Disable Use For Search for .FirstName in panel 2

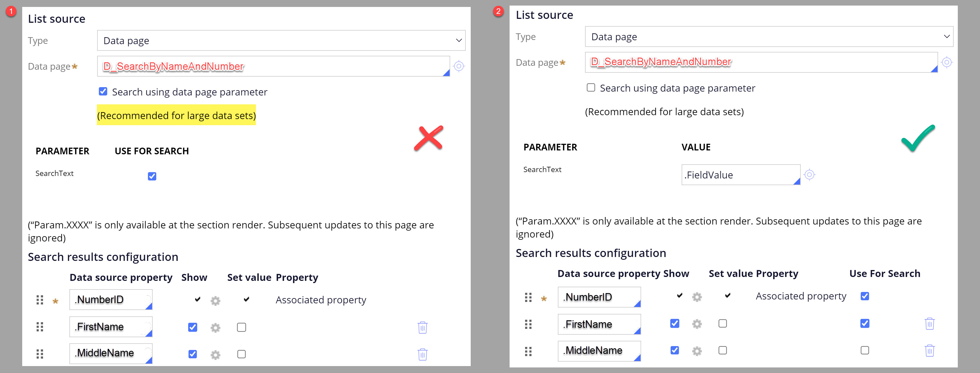865,324
